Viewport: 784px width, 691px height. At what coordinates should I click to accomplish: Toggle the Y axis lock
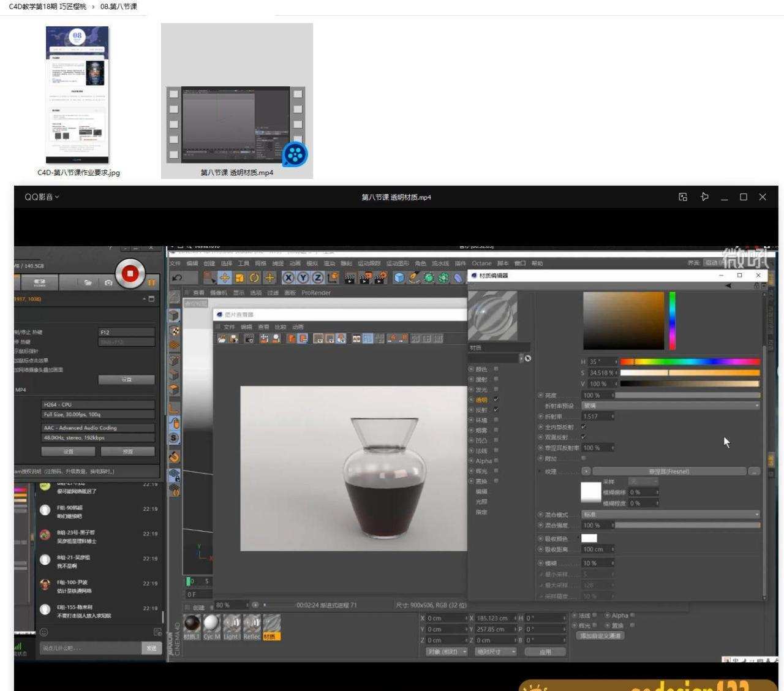[x=303, y=278]
